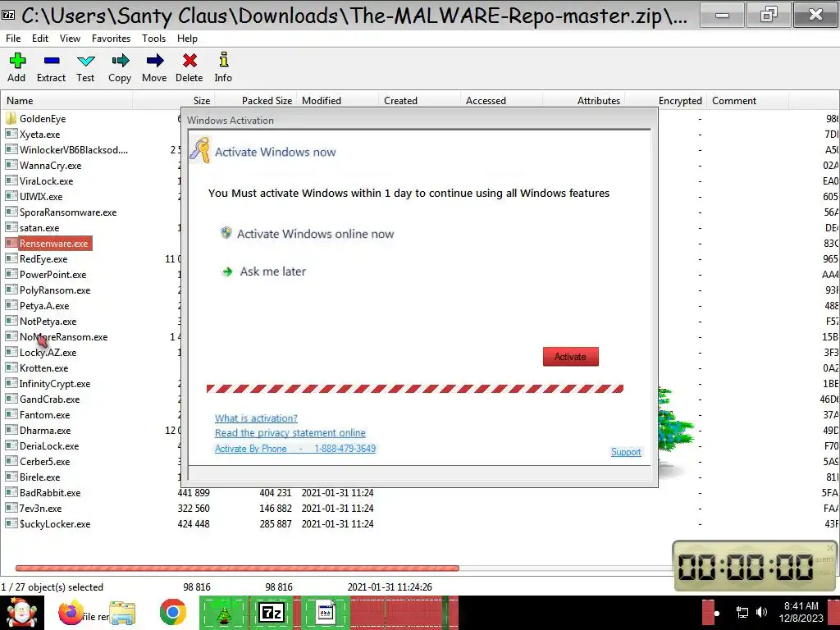Screen dimensions: 840x630
Task: Select highlighted Rensenware.exe row
Action: tap(53, 244)
